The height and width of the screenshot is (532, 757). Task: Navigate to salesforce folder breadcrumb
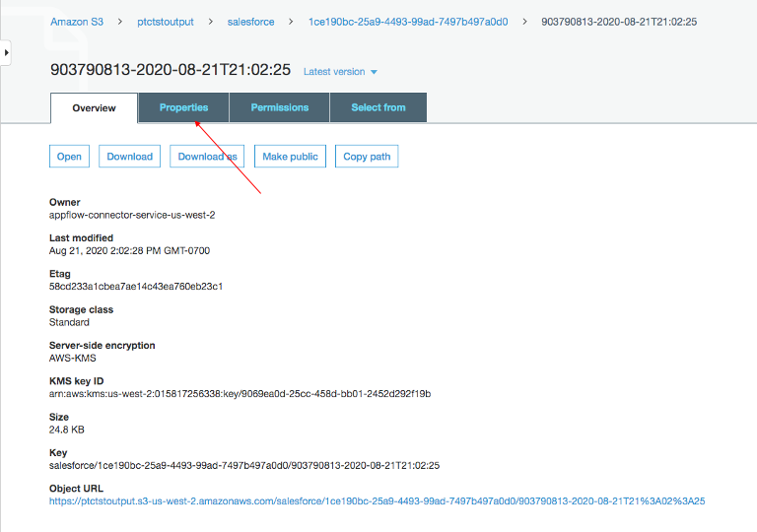coord(250,22)
